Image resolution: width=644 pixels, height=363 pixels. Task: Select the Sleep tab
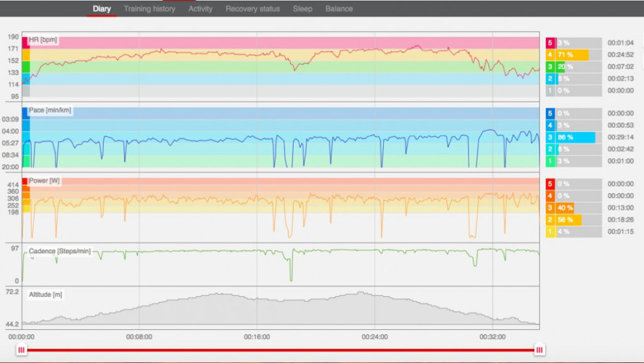pyautogui.click(x=303, y=9)
